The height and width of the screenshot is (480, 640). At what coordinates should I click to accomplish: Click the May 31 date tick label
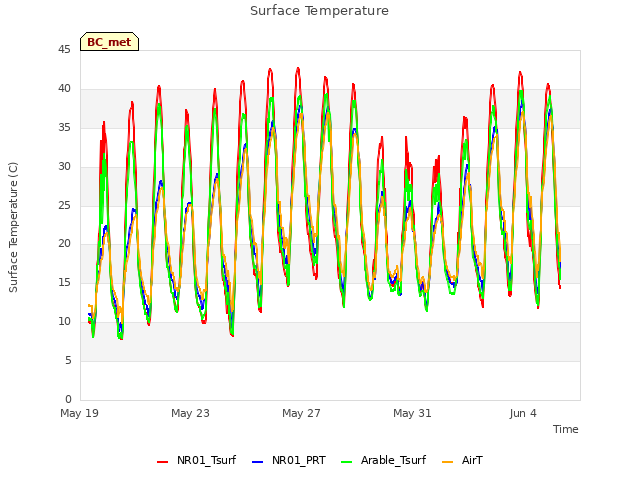pyautogui.click(x=412, y=413)
